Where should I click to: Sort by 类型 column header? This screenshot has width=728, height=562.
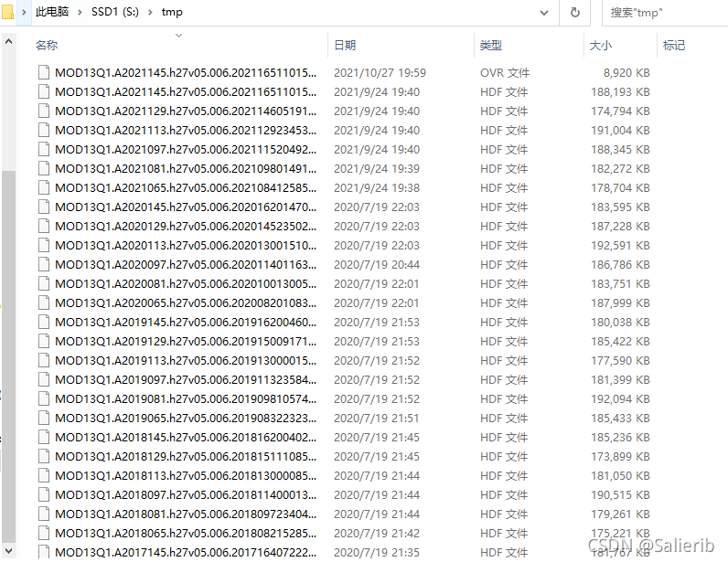click(491, 45)
